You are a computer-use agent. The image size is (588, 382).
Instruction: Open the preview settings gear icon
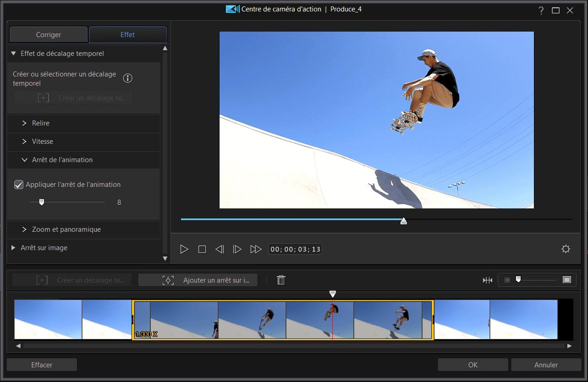pyautogui.click(x=566, y=249)
